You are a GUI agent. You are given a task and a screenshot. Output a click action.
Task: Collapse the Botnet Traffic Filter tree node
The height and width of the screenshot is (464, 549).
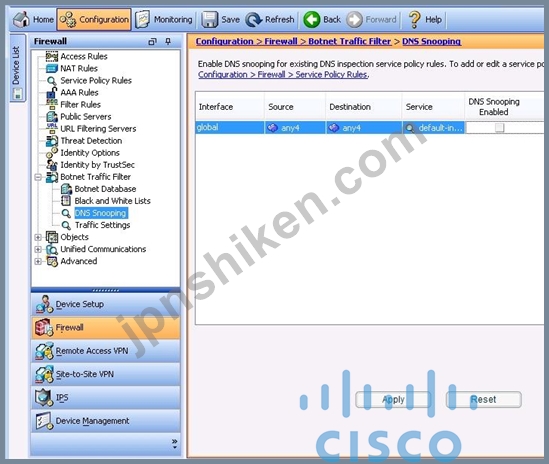click(x=38, y=177)
